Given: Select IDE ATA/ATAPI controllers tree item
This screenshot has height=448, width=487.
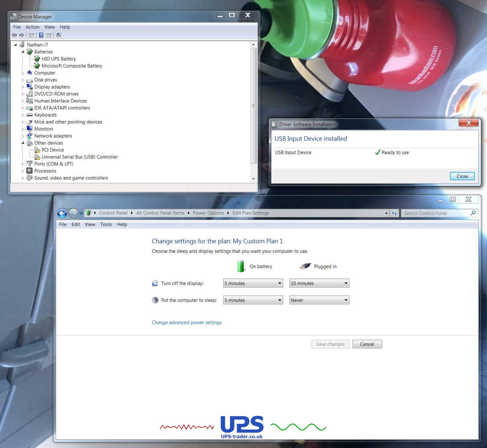Looking at the screenshot, I should (x=62, y=108).
